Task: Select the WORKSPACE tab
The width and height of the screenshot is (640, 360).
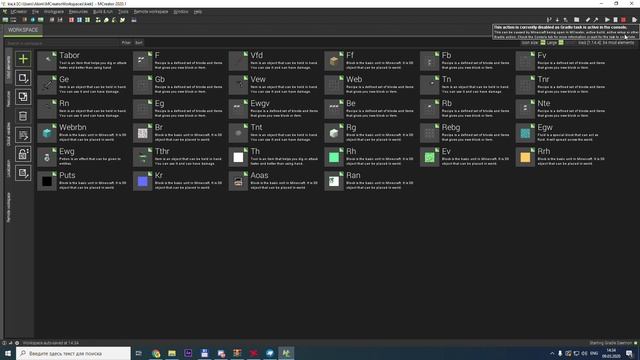Action: tap(23, 30)
